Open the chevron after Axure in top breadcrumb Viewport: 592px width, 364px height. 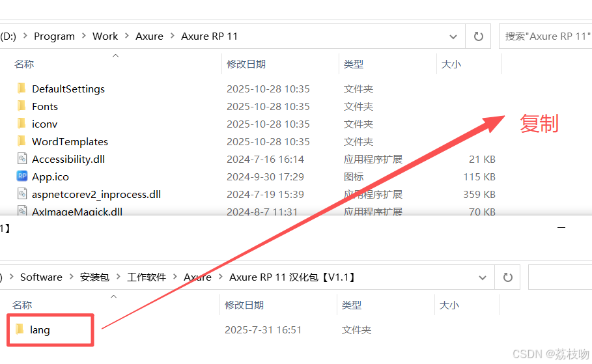tap(173, 36)
